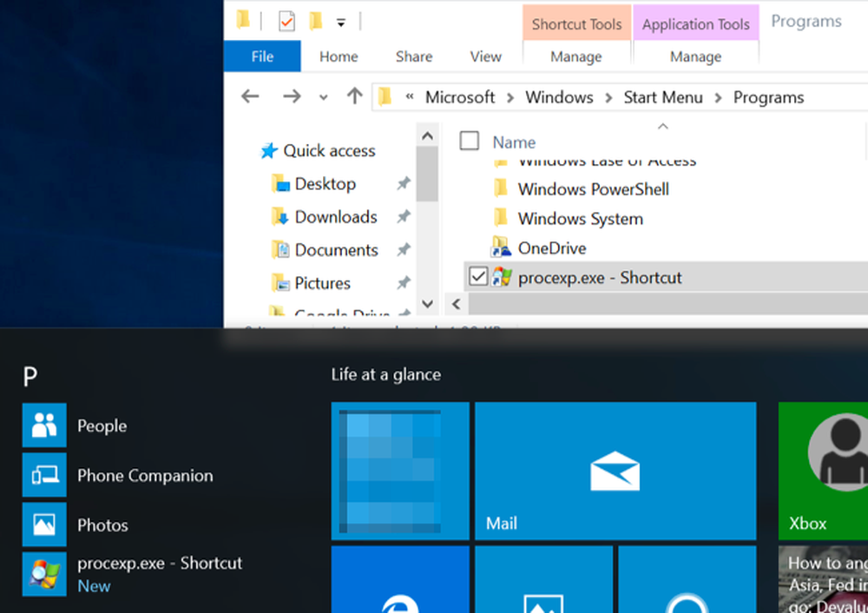This screenshot has width=868, height=613.
Task: Open the File ribbon tab
Action: [x=262, y=56]
